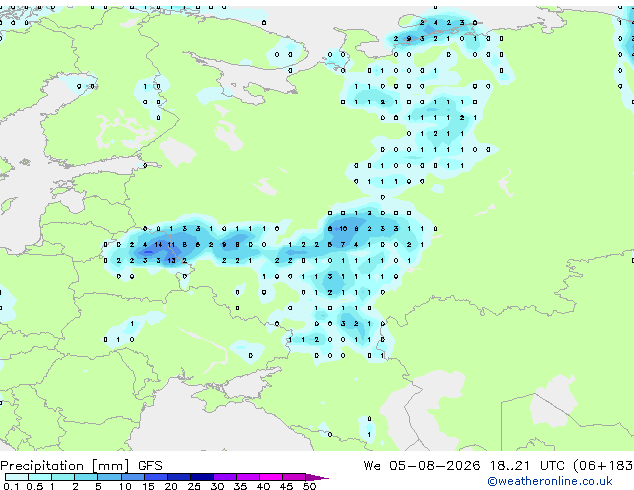Click the '35' legend scale label

point(240,486)
